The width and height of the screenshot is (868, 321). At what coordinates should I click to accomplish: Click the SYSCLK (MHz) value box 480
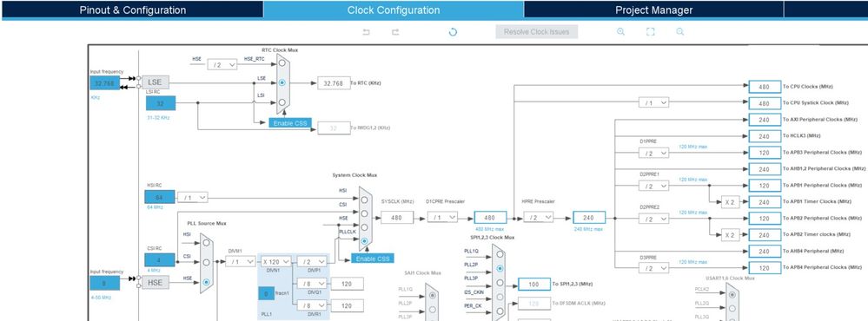click(x=397, y=217)
